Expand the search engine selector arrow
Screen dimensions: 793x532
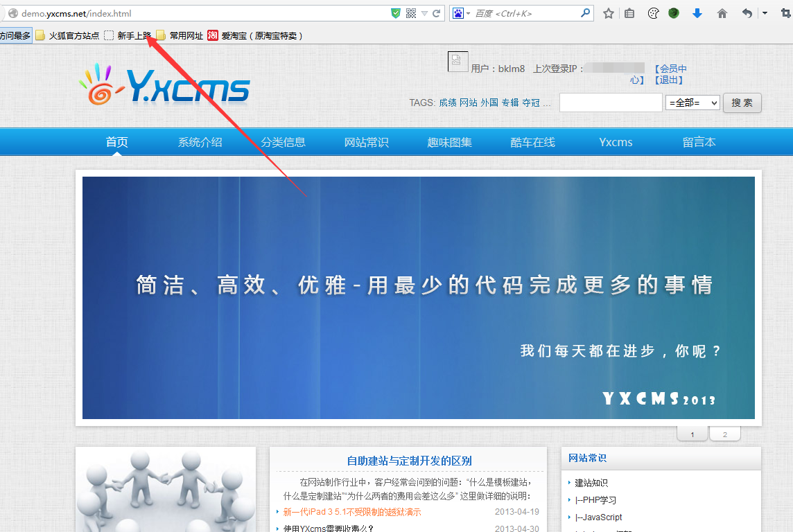pyautogui.click(x=469, y=14)
